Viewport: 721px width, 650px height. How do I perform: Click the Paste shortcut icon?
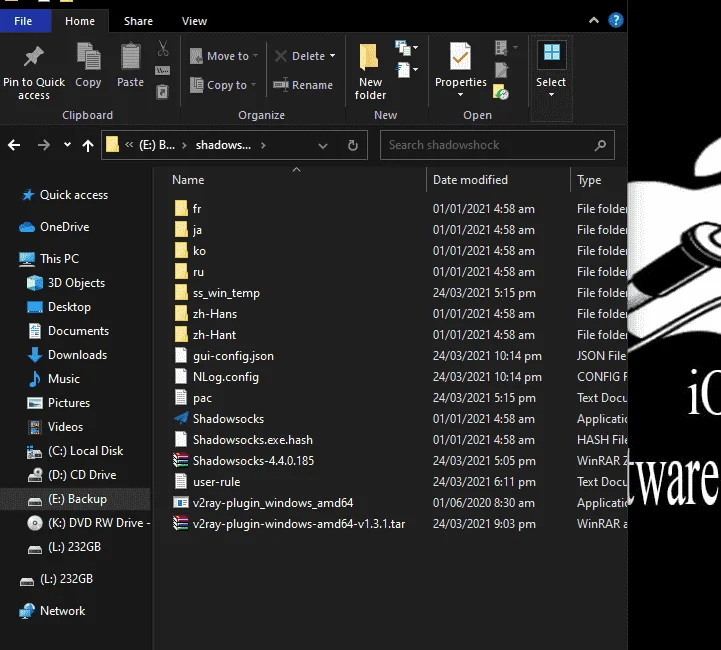(x=163, y=91)
